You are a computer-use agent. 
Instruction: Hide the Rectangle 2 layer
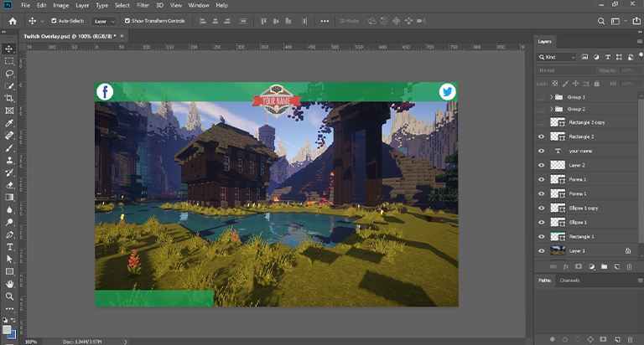pyautogui.click(x=541, y=136)
